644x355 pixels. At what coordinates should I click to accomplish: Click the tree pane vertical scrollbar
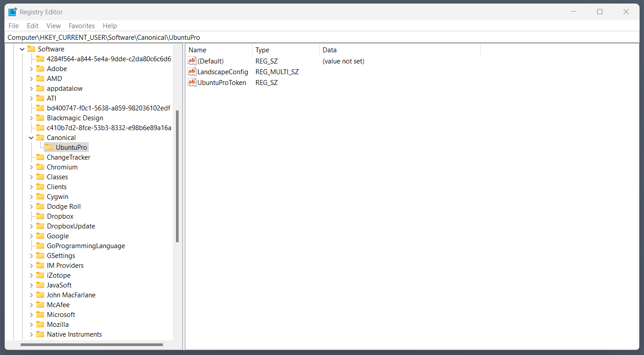coord(177,176)
